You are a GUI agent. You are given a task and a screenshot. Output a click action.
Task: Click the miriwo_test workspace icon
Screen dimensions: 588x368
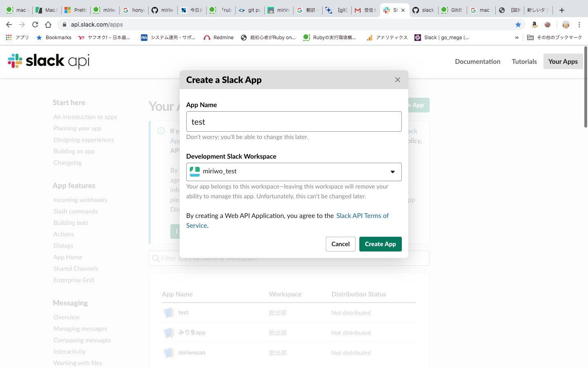[x=195, y=171]
